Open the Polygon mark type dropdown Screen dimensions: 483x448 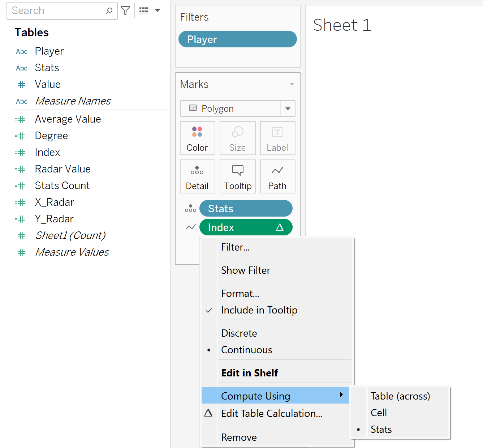pos(288,108)
